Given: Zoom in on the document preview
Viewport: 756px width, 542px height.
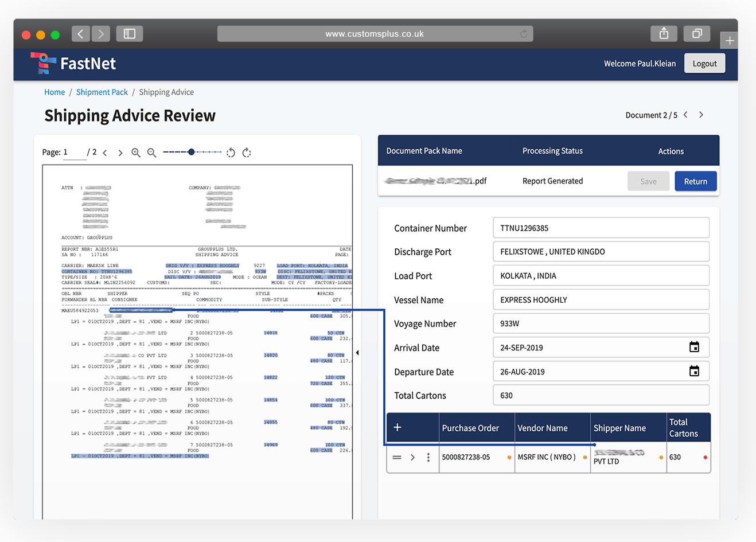Looking at the screenshot, I should pos(135,152).
